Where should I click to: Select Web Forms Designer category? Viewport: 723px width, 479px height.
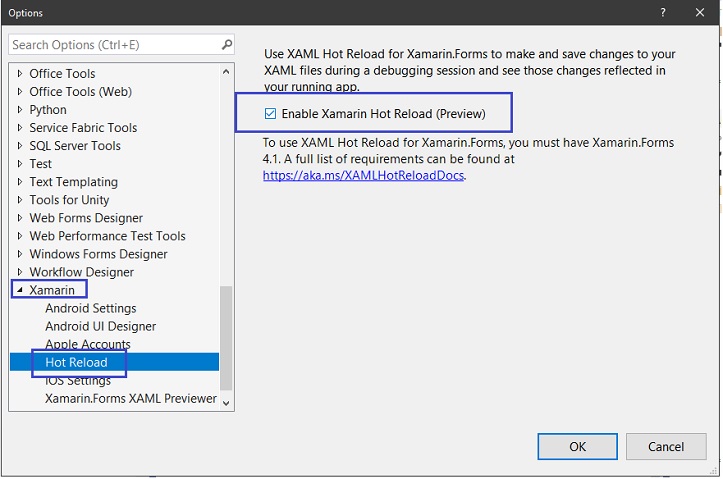pos(86,218)
